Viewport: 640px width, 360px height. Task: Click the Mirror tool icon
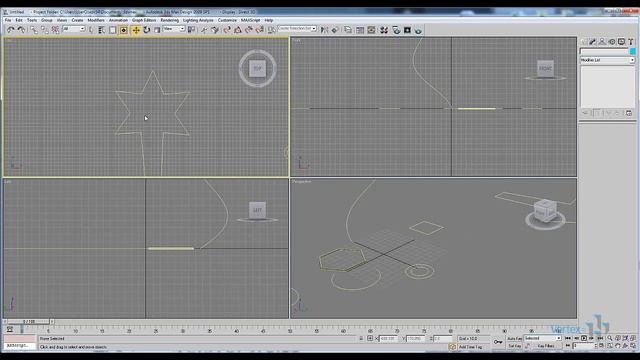(x=324, y=30)
